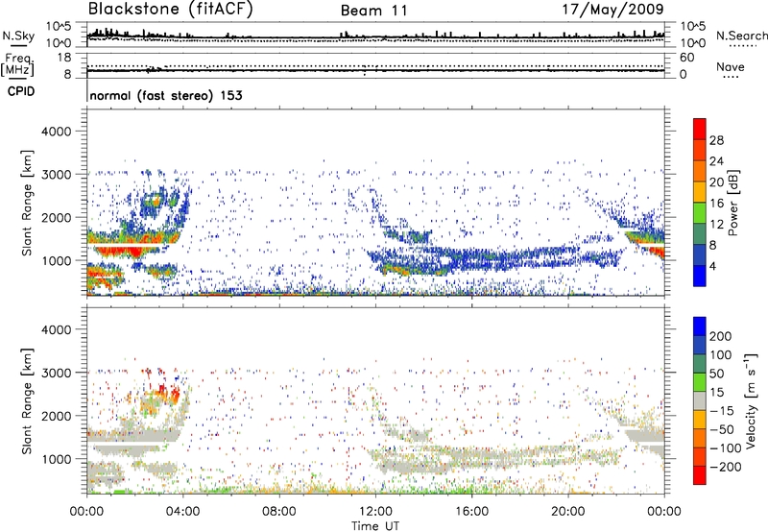Pick the bright blue bottom segment of Power colorbar

(700, 276)
